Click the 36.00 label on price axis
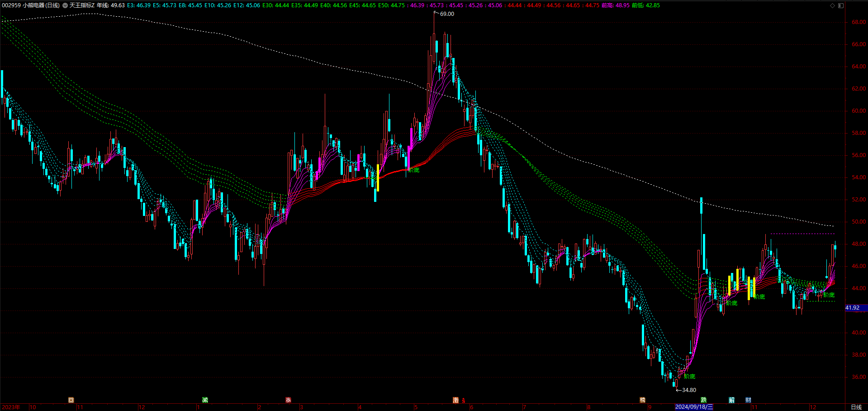Image resolution: width=868 pixels, height=411 pixels. tap(859, 377)
